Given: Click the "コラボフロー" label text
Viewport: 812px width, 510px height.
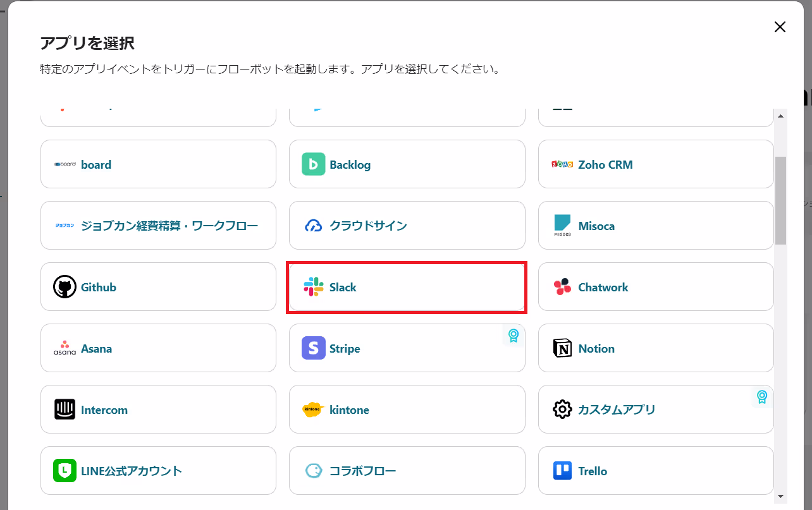Looking at the screenshot, I should [x=363, y=471].
